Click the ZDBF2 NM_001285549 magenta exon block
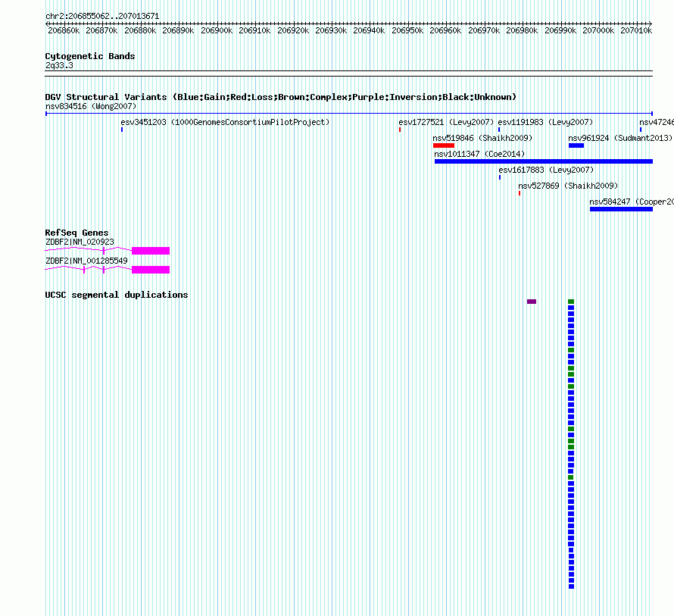 tap(151, 270)
